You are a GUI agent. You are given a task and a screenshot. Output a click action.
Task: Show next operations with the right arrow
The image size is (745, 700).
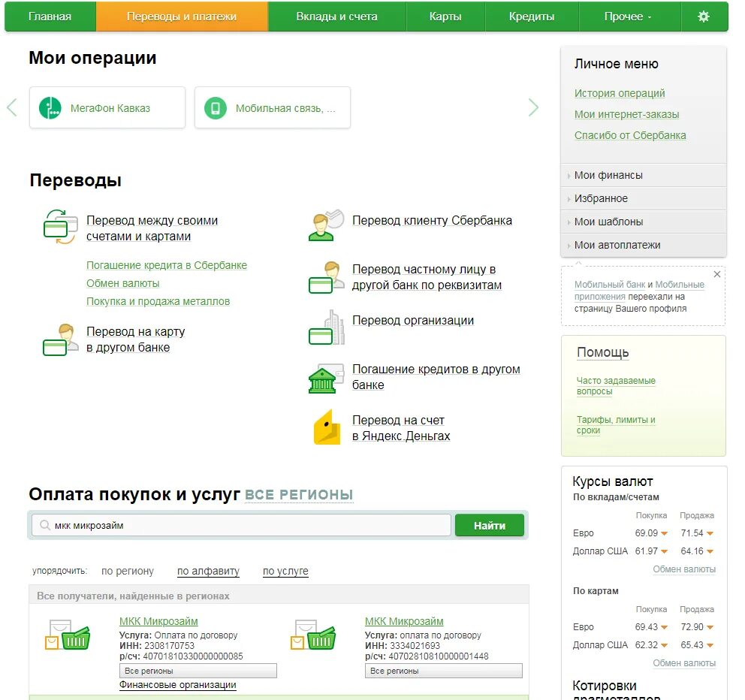tap(533, 107)
